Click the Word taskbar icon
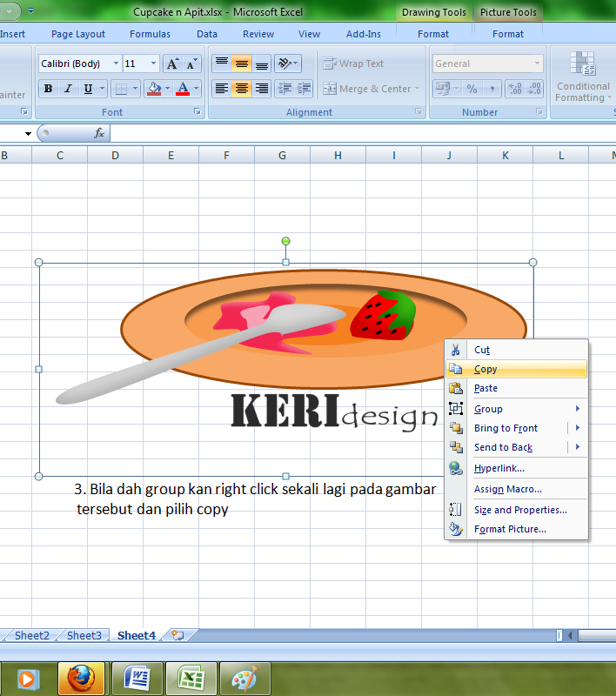This screenshot has width=616, height=696. [137, 679]
